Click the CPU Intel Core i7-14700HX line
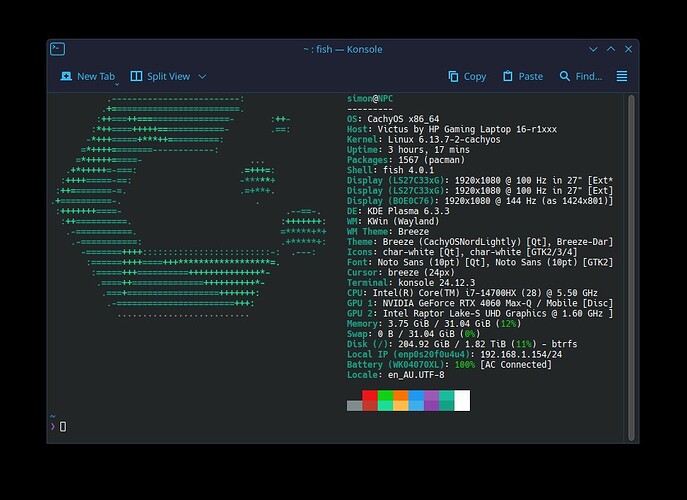 [x=472, y=293]
